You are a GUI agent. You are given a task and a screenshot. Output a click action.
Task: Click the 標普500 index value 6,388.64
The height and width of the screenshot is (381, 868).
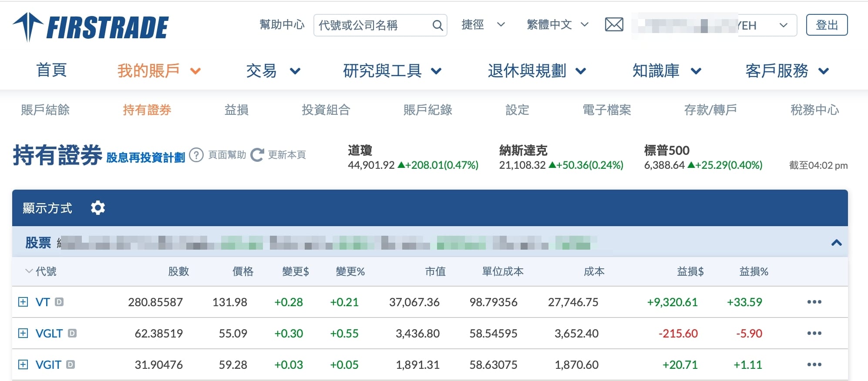tap(664, 165)
